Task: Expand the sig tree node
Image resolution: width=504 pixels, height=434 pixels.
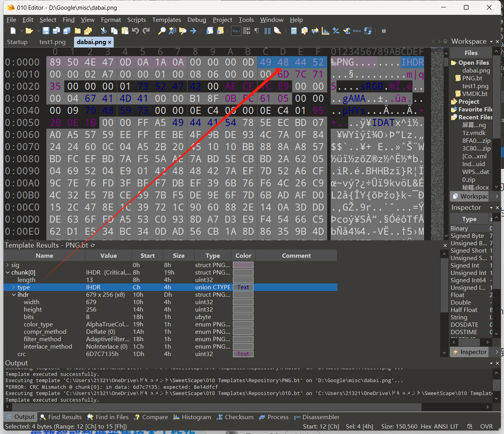Action: pyautogui.click(x=7, y=265)
